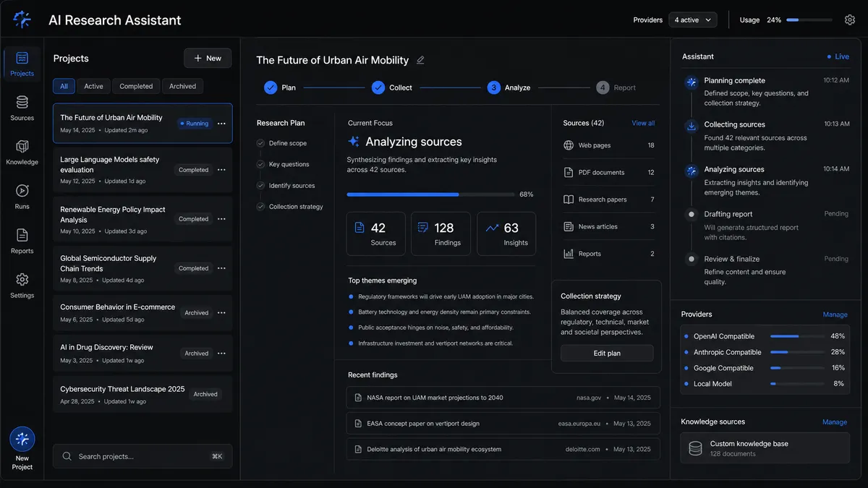868x488 pixels.
Task: Go to the Report step 4
Action: 616,87
